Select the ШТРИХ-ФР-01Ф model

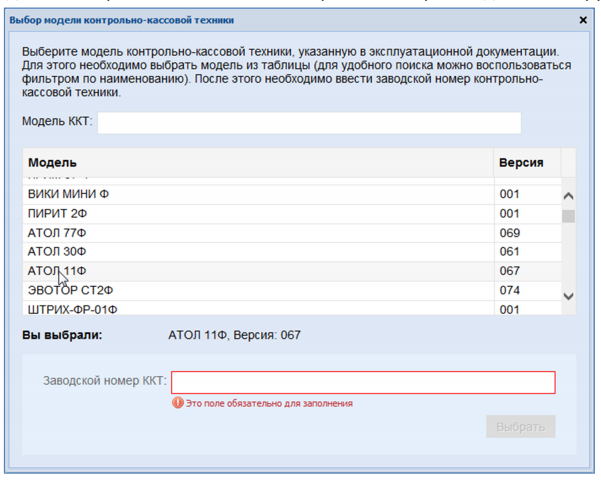click(x=292, y=308)
